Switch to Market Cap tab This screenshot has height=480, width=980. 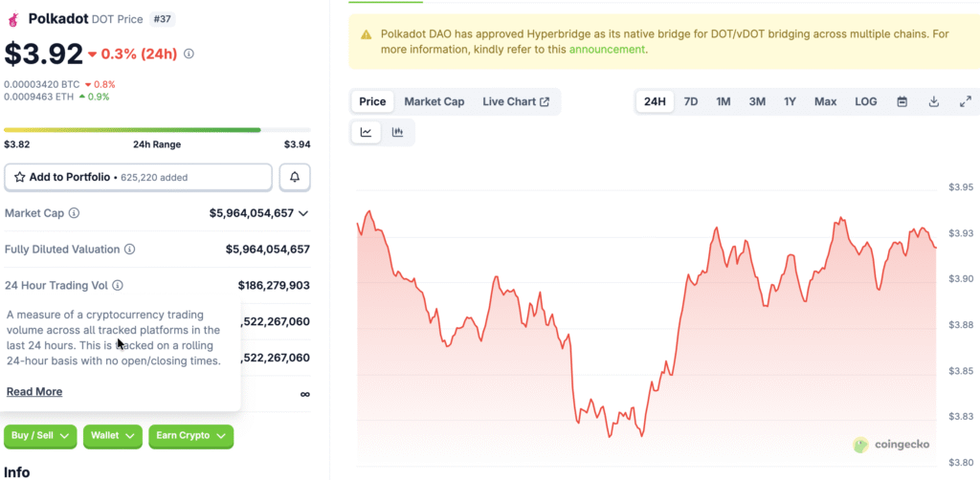(x=434, y=101)
